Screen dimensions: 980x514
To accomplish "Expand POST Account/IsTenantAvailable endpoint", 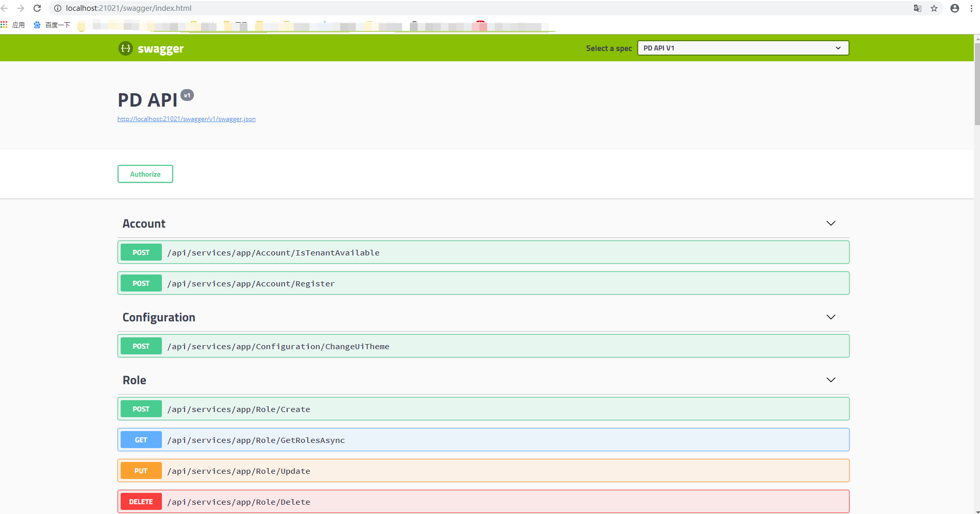I will click(x=484, y=252).
